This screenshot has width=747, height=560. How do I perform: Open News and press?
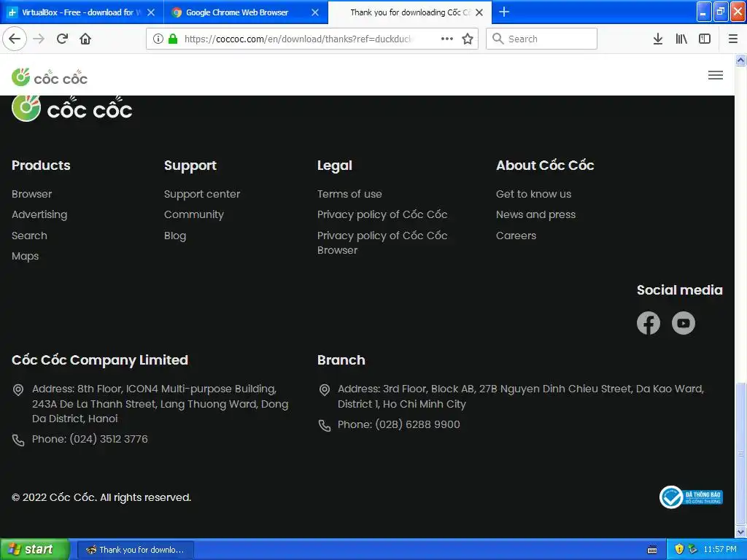click(x=535, y=214)
